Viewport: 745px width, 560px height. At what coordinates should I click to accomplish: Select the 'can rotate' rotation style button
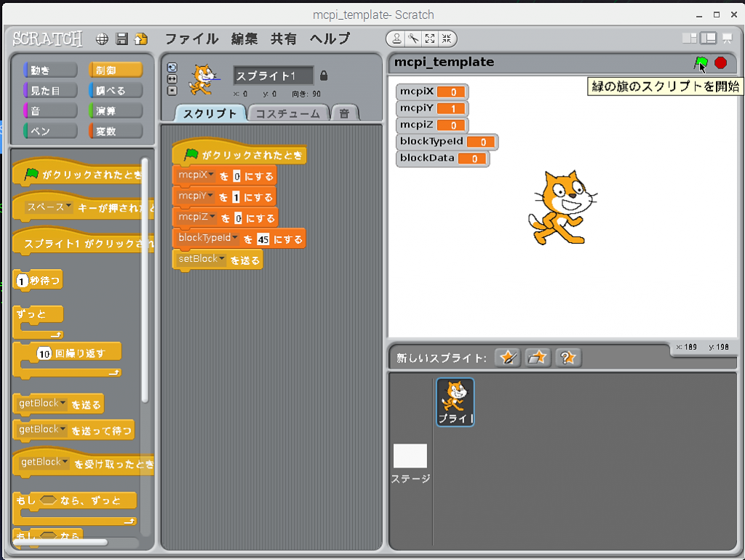click(172, 68)
